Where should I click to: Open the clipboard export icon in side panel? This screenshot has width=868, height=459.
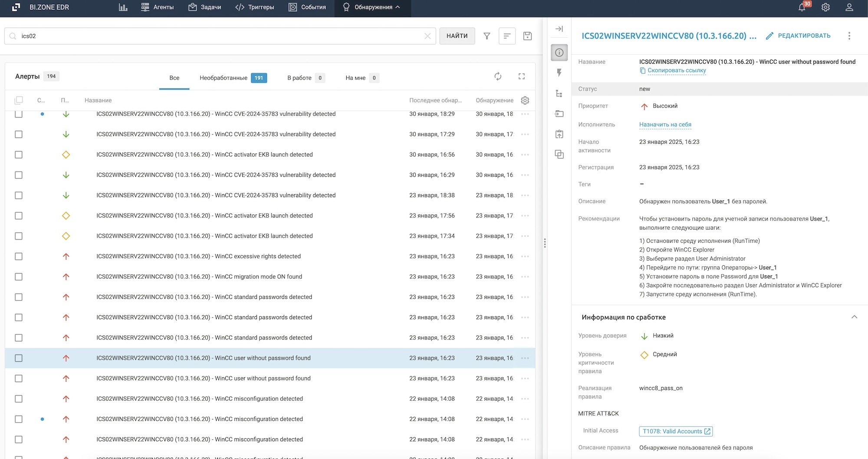559,134
